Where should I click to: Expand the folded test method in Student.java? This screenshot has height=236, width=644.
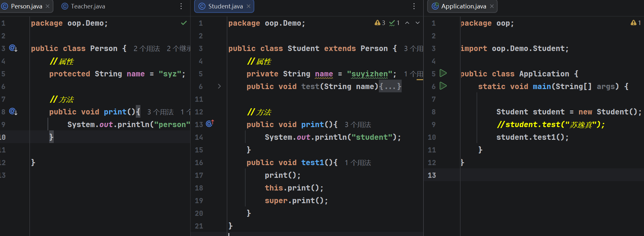tap(219, 86)
